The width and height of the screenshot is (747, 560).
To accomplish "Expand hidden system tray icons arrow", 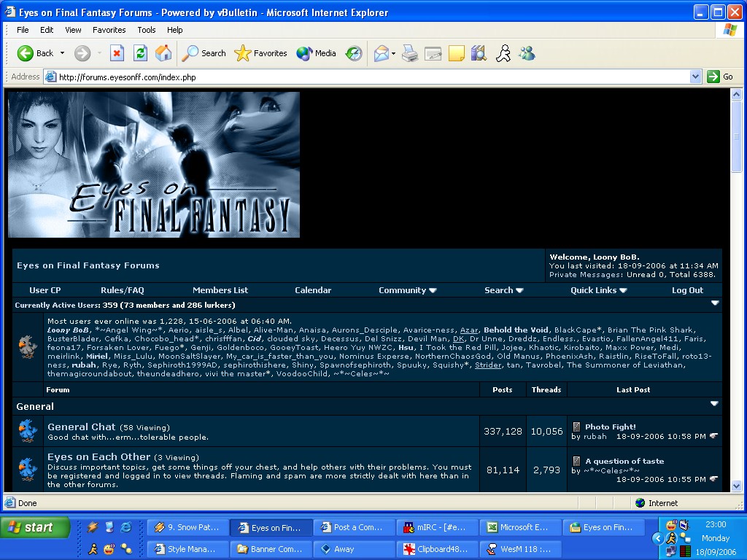I will [658, 539].
